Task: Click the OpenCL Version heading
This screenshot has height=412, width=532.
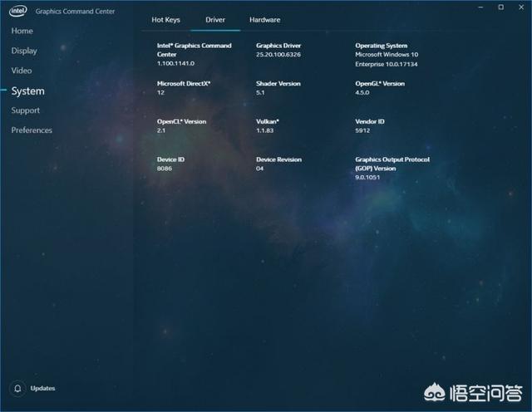Action: [x=181, y=122]
